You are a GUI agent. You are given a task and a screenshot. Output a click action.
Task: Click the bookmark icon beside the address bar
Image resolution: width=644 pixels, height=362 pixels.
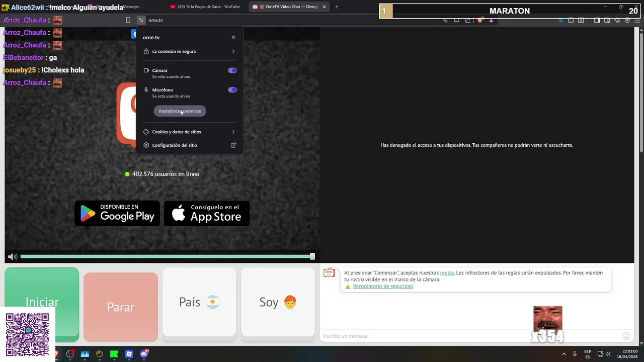tap(128, 20)
